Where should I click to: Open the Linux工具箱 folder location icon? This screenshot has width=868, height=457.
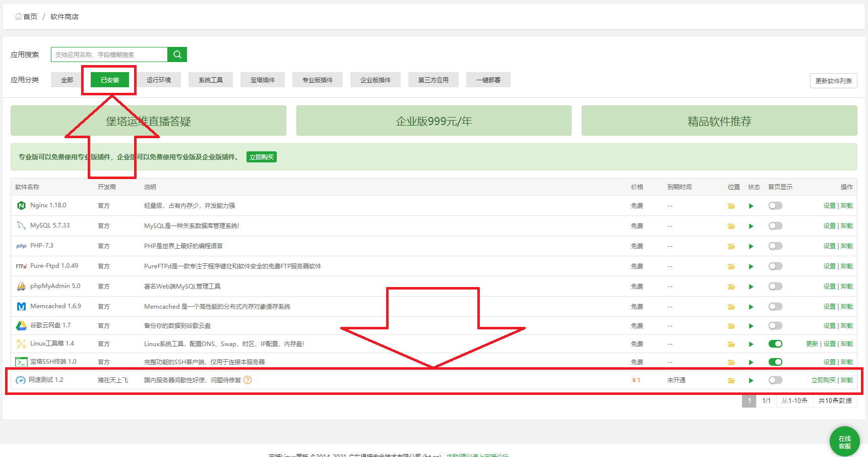point(731,344)
